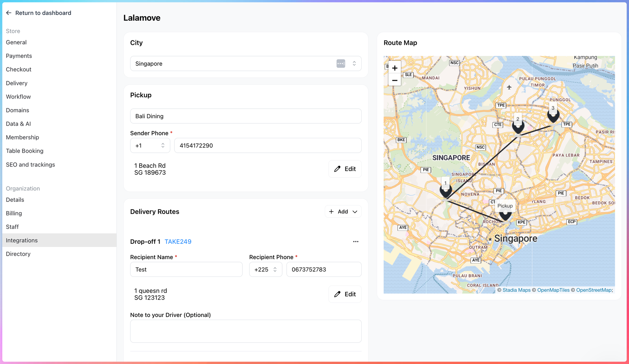Viewport: 629px width, 364px height.
Task: Zoom in on the route map
Action: tap(395, 68)
